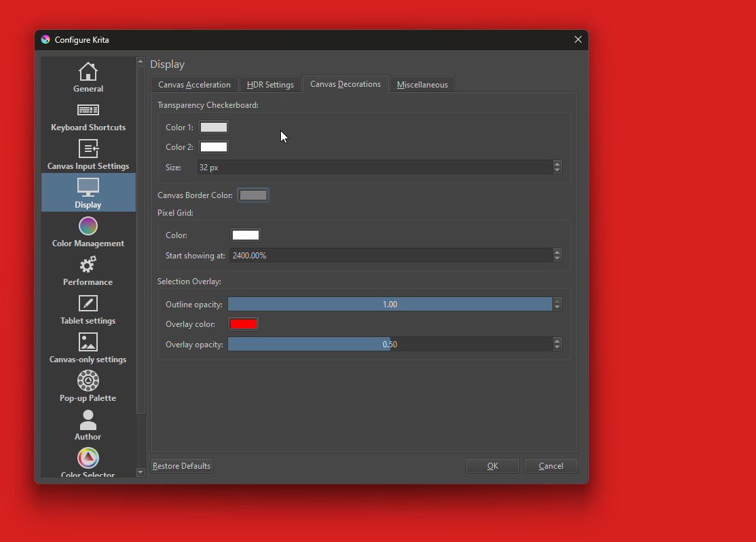Open the General settings page
The height and width of the screenshot is (542, 756).
[88, 77]
